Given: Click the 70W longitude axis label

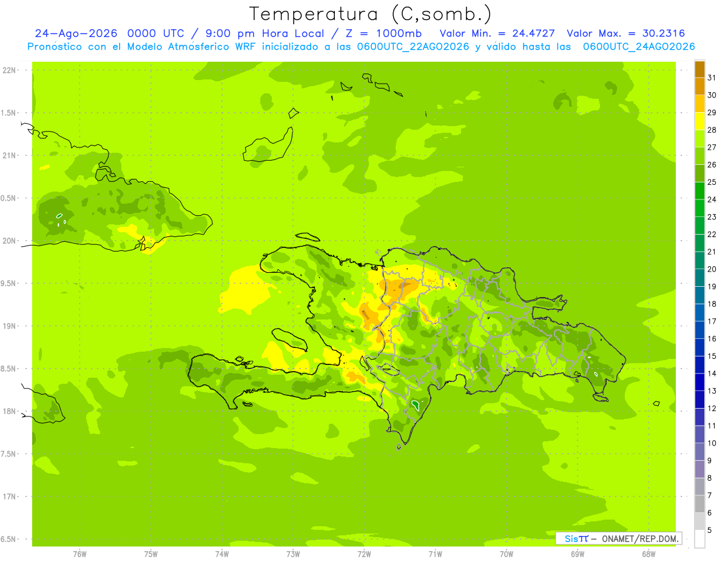Looking at the screenshot, I should click(x=506, y=554).
